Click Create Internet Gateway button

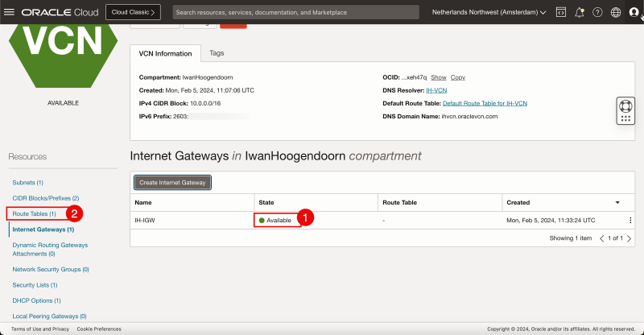point(171,182)
